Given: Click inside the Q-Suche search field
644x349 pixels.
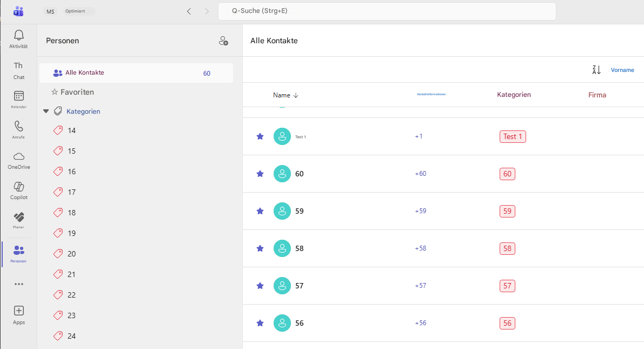Looking at the screenshot, I should 387,11.
